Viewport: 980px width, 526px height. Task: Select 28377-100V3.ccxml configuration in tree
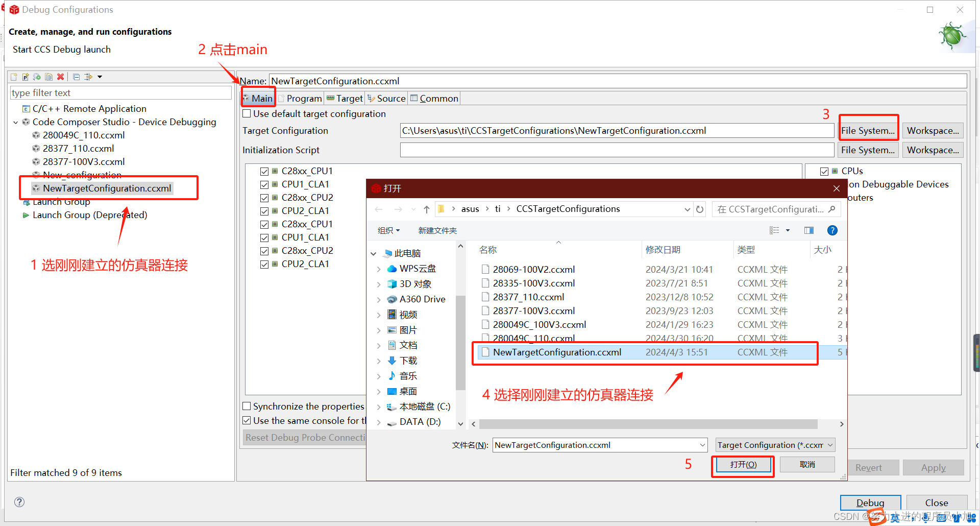click(84, 162)
